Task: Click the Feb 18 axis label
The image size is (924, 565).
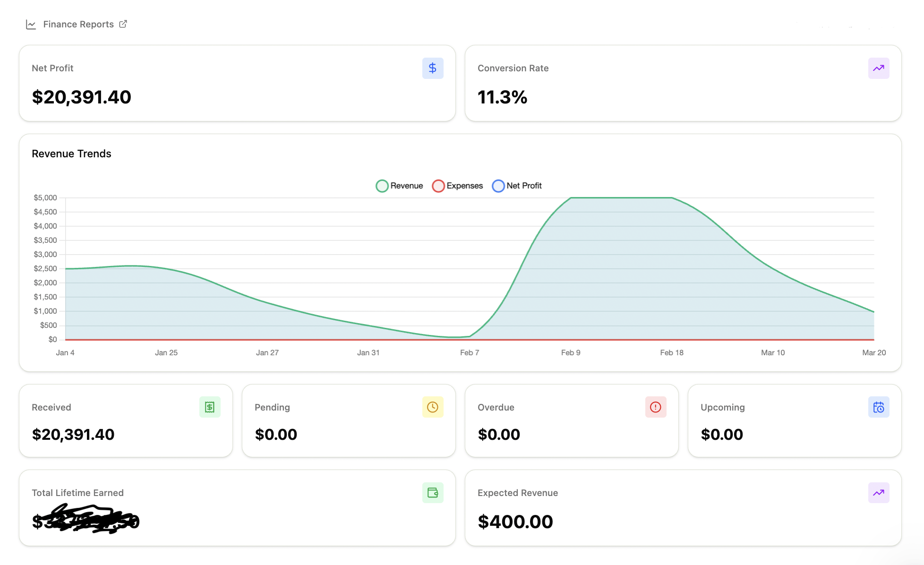Action: click(671, 352)
